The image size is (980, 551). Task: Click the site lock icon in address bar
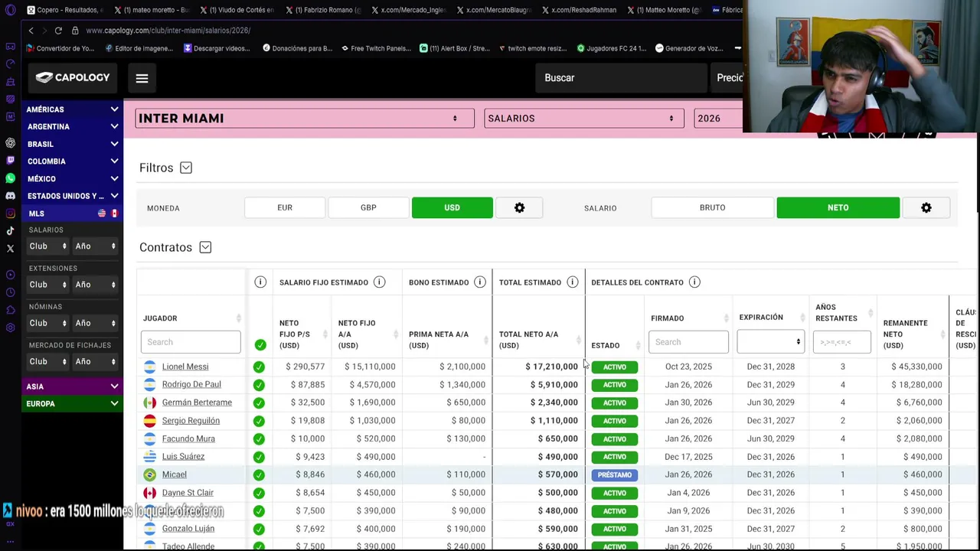75,31
